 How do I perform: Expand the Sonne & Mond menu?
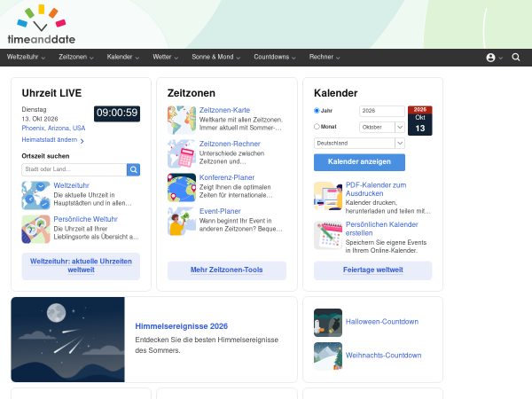click(x=215, y=57)
